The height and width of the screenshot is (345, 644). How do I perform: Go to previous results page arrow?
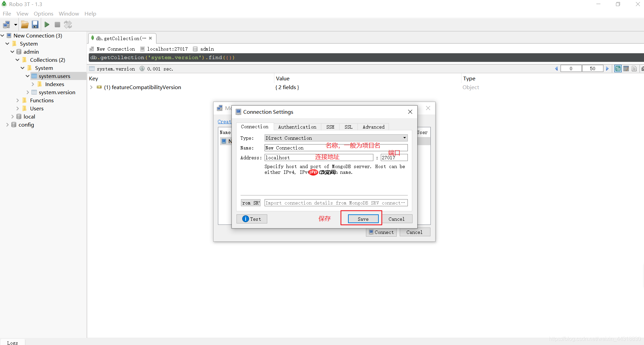click(556, 69)
